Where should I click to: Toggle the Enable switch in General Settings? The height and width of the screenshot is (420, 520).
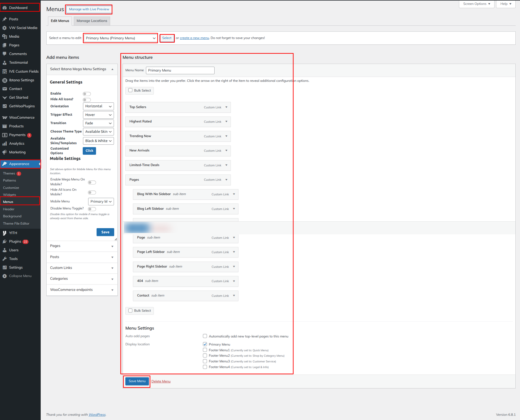pos(87,94)
